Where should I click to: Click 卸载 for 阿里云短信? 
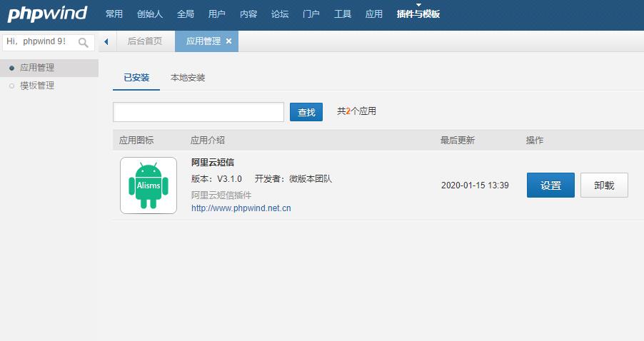point(604,185)
